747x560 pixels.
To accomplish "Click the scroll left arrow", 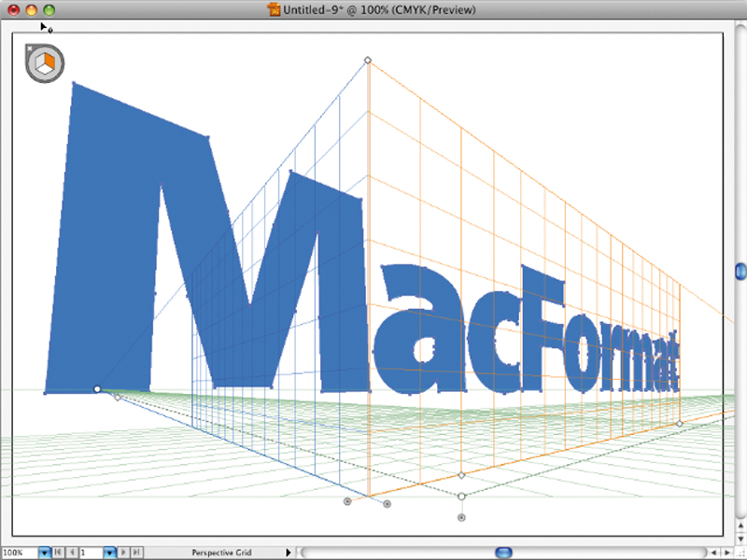I will 713,553.
